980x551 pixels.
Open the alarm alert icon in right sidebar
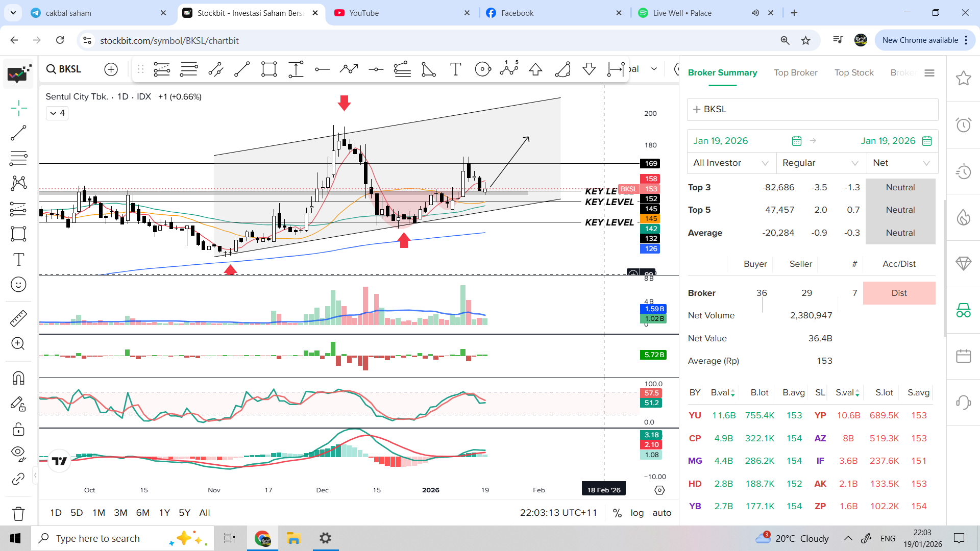coord(963,125)
